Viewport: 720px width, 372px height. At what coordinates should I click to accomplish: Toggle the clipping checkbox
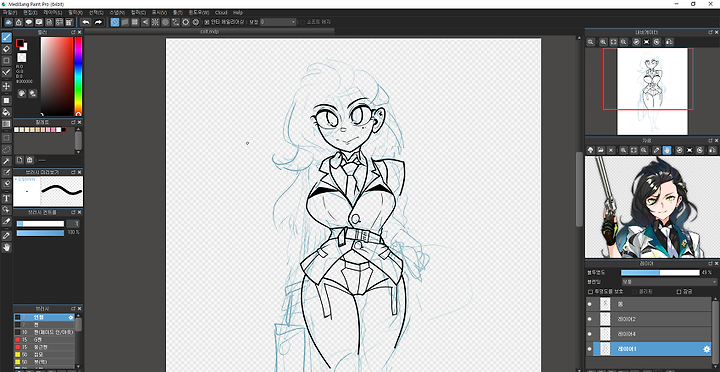pos(635,291)
